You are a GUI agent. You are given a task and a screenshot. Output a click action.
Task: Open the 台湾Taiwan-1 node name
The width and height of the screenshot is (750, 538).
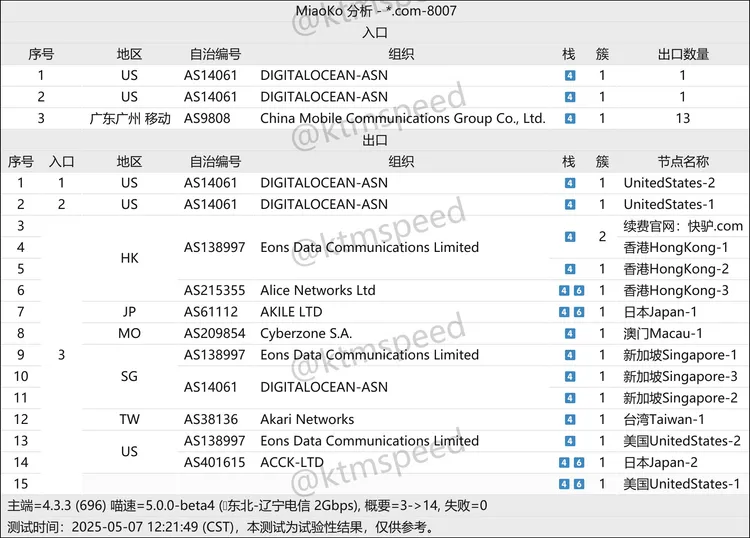(663, 420)
